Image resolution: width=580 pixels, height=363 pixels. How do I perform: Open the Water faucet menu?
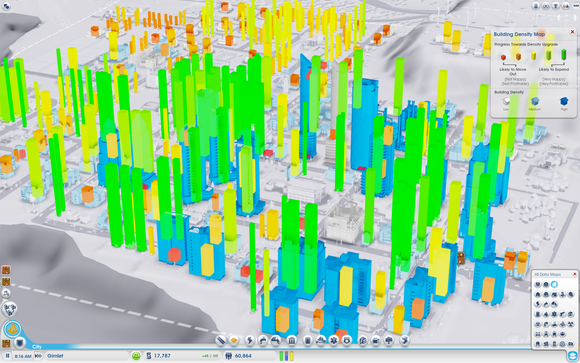(x=263, y=340)
